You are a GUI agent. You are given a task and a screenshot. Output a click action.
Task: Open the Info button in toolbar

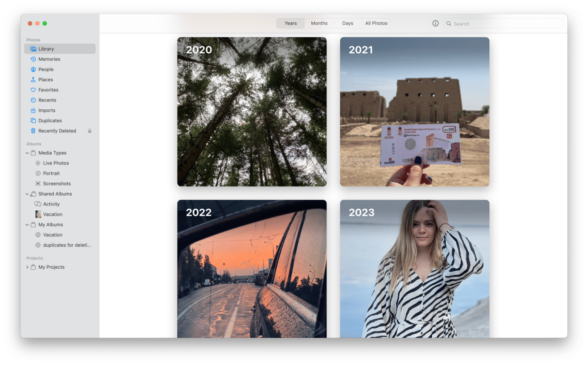click(436, 23)
